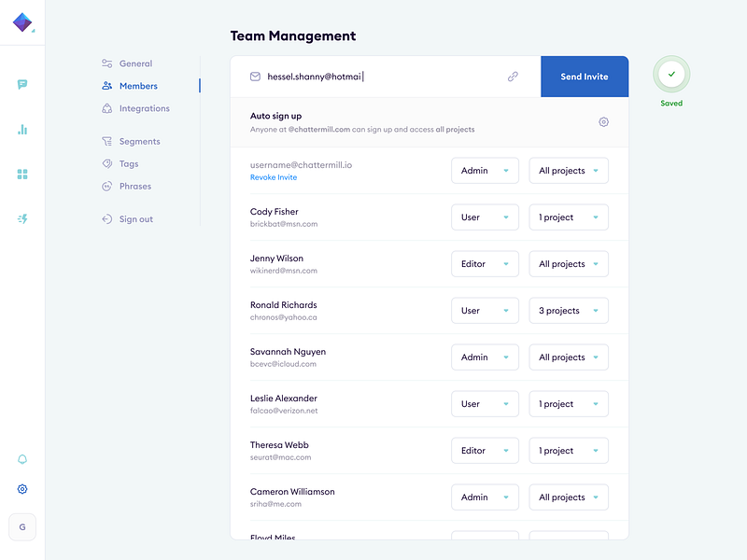
Task: Click the Auto sign up heading
Action: pyautogui.click(x=275, y=116)
